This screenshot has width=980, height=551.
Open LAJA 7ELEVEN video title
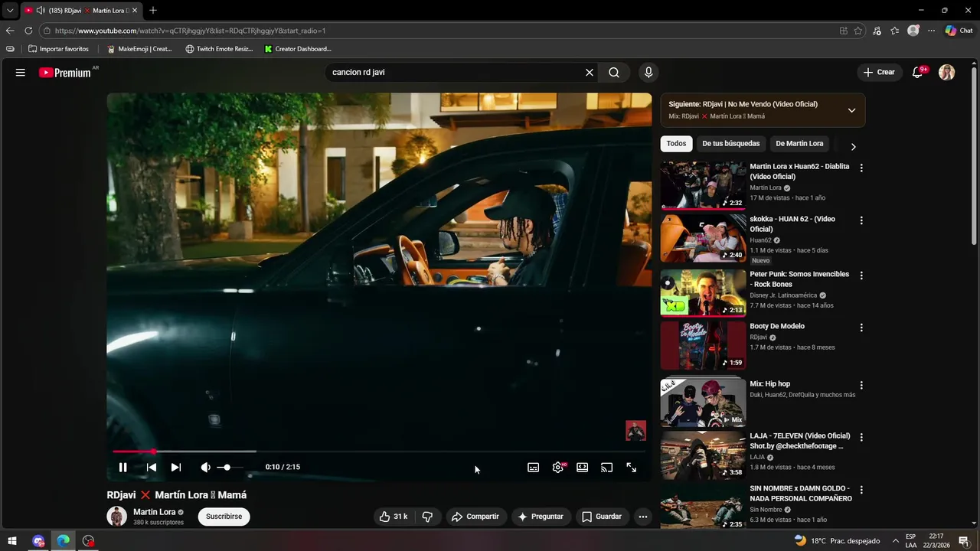tap(800, 441)
